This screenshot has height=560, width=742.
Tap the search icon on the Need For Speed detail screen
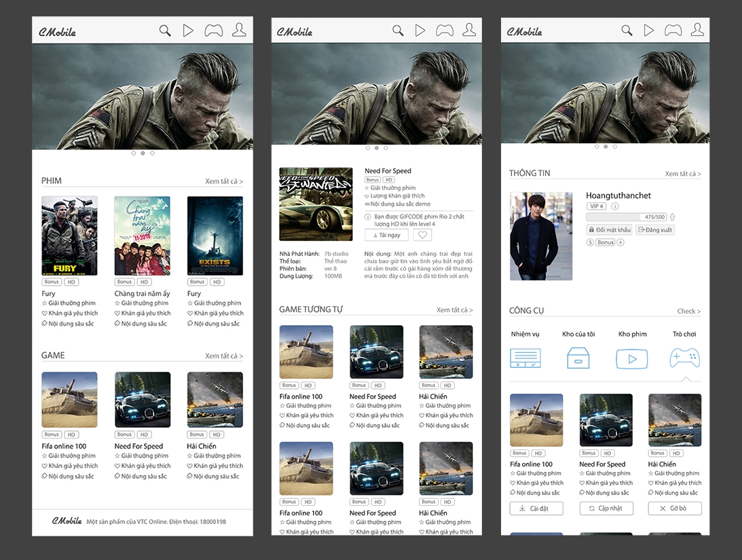[398, 31]
